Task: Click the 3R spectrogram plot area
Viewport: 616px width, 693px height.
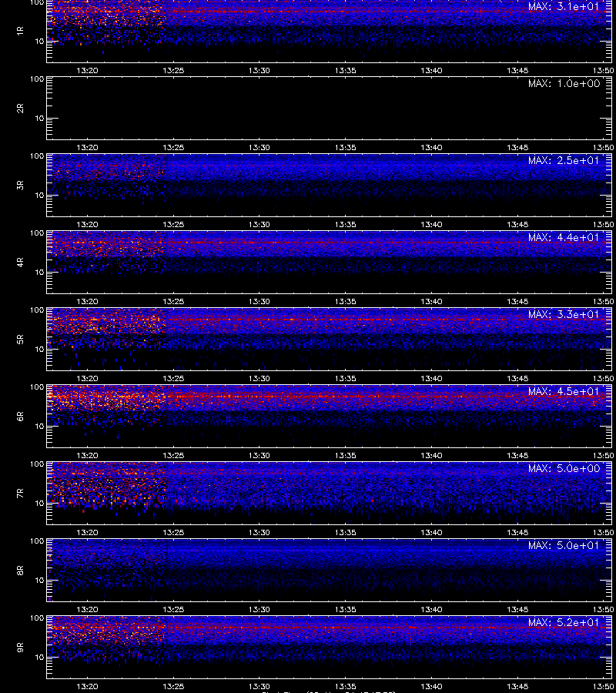Action: click(330, 185)
